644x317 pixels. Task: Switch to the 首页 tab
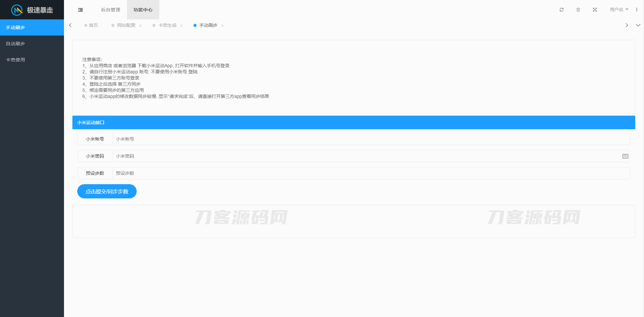pyautogui.click(x=93, y=25)
